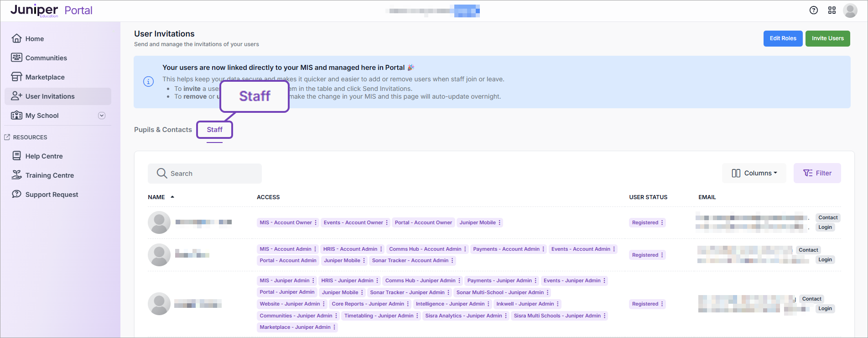
Task: Open kebab menu on Comms Hub - Juniper Admin
Action: click(x=459, y=280)
